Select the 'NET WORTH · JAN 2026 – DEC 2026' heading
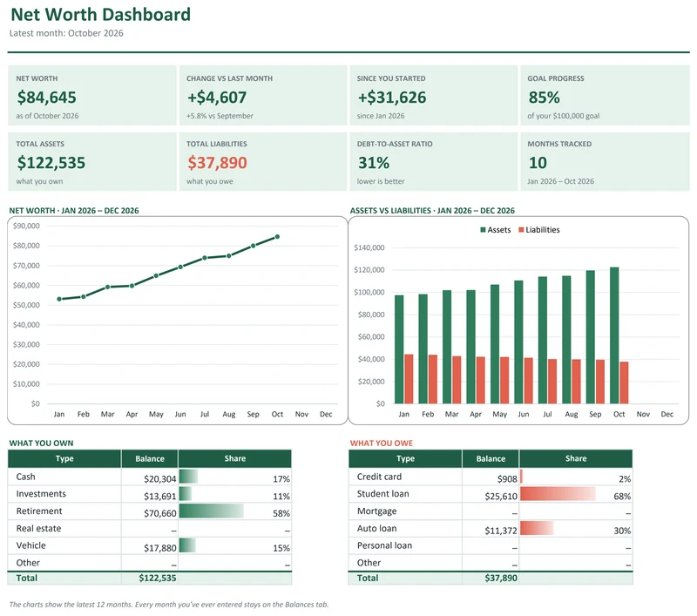 (x=74, y=211)
